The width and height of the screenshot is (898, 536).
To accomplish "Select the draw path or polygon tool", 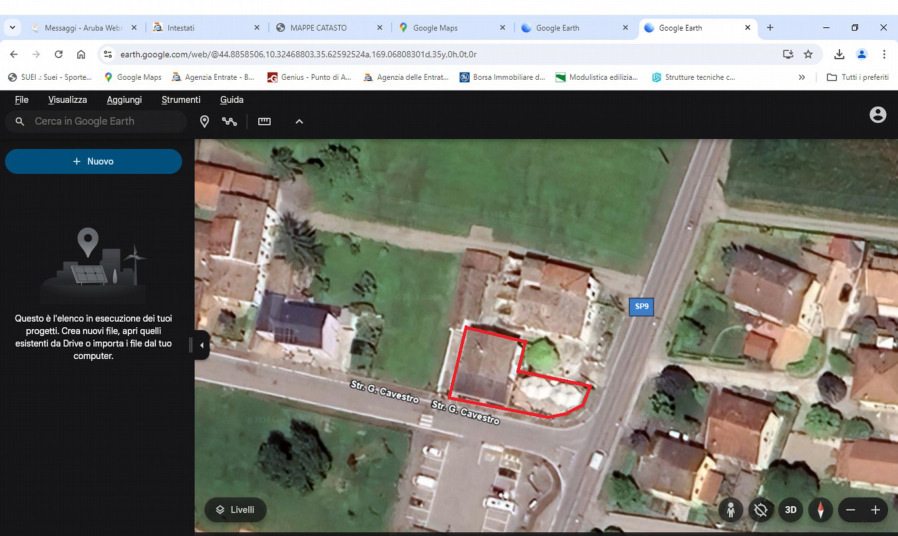I will 232,121.
